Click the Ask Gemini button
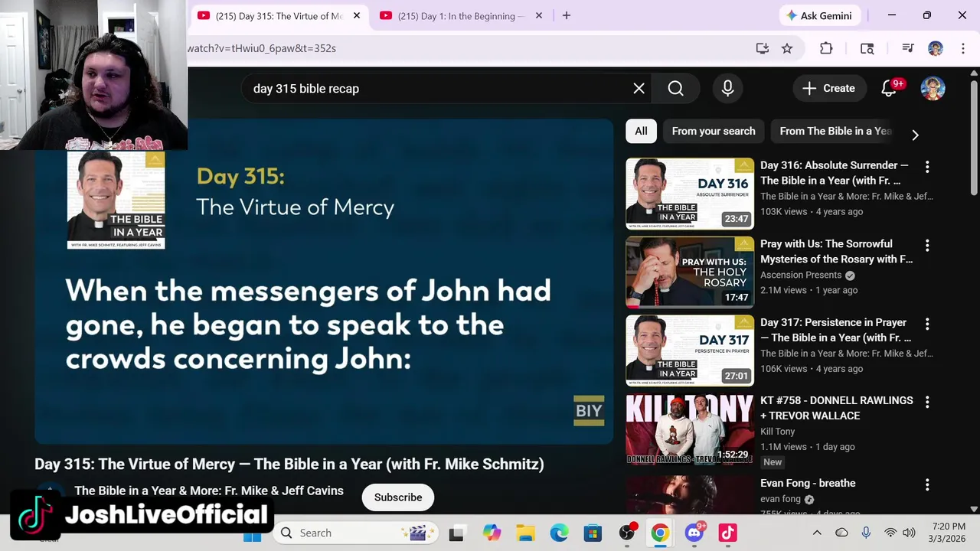This screenshot has height=551, width=980. pyautogui.click(x=821, y=16)
